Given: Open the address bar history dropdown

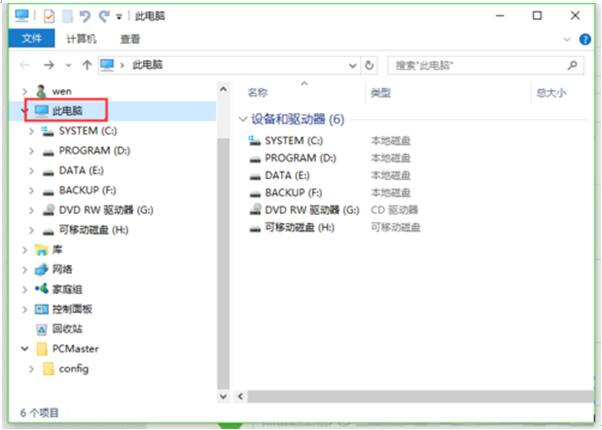Looking at the screenshot, I should (352, 66).
